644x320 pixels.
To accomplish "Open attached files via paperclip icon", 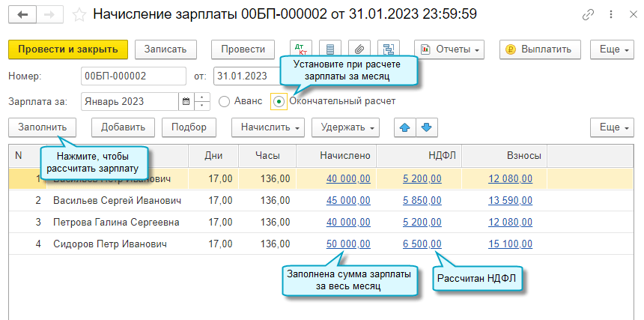I will click(359, 49).
